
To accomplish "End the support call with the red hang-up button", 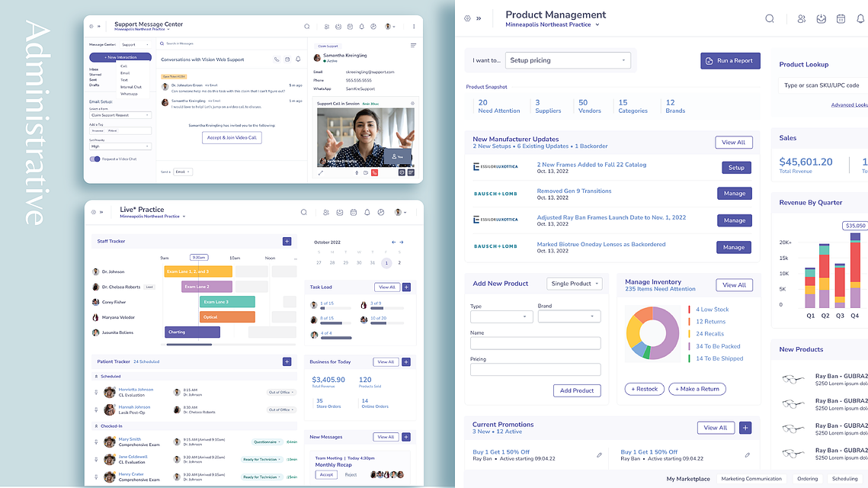I will (375, 173).
